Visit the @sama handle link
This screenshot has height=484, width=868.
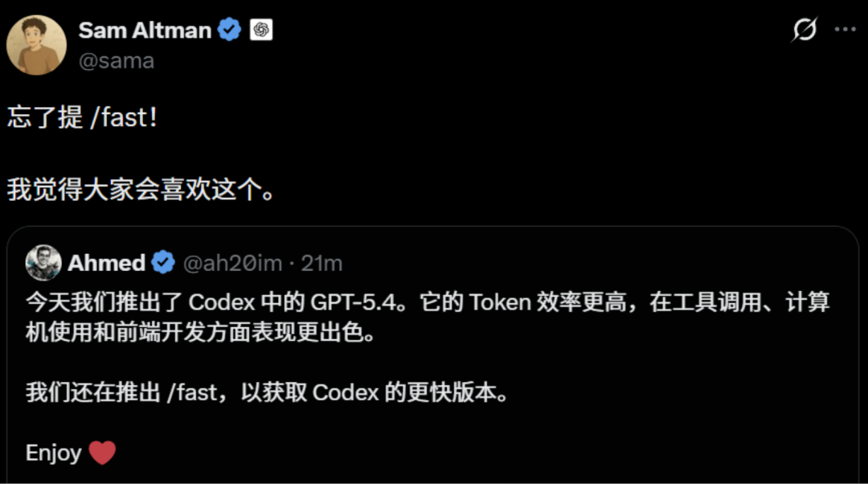(117, 61)
